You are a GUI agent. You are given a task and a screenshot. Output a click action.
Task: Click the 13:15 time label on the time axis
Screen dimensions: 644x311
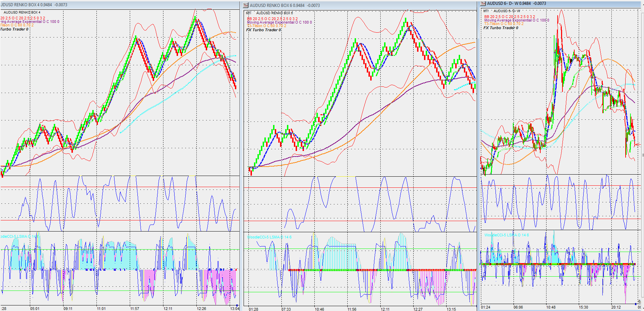pyautogui.click(x=451, y=309)
